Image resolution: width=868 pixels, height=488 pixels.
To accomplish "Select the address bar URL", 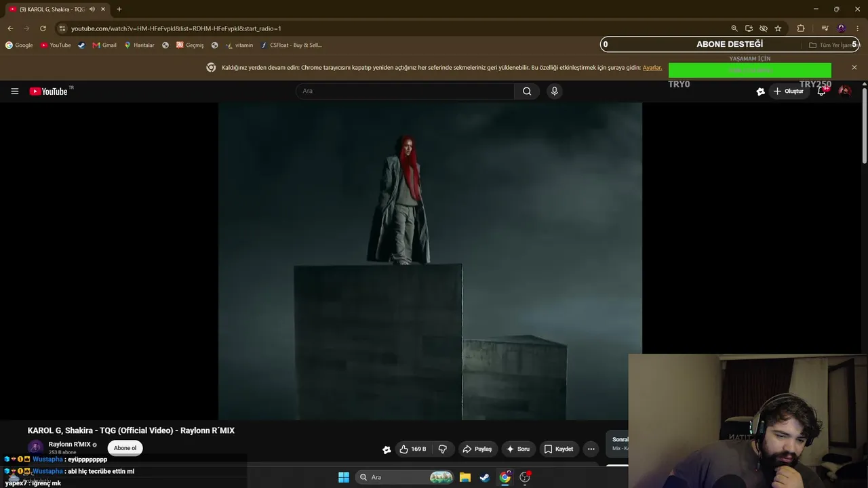I will 176,28.
